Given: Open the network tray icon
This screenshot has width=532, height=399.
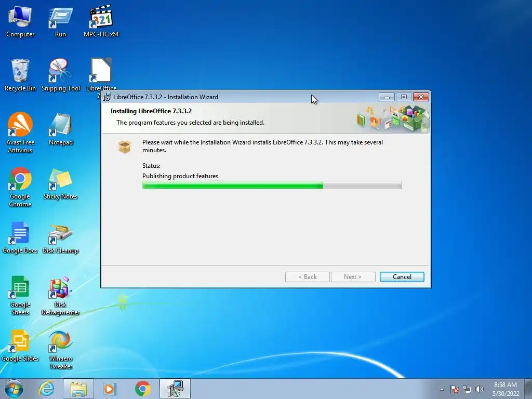Looking at the screenshot, I should coord(467,389).
